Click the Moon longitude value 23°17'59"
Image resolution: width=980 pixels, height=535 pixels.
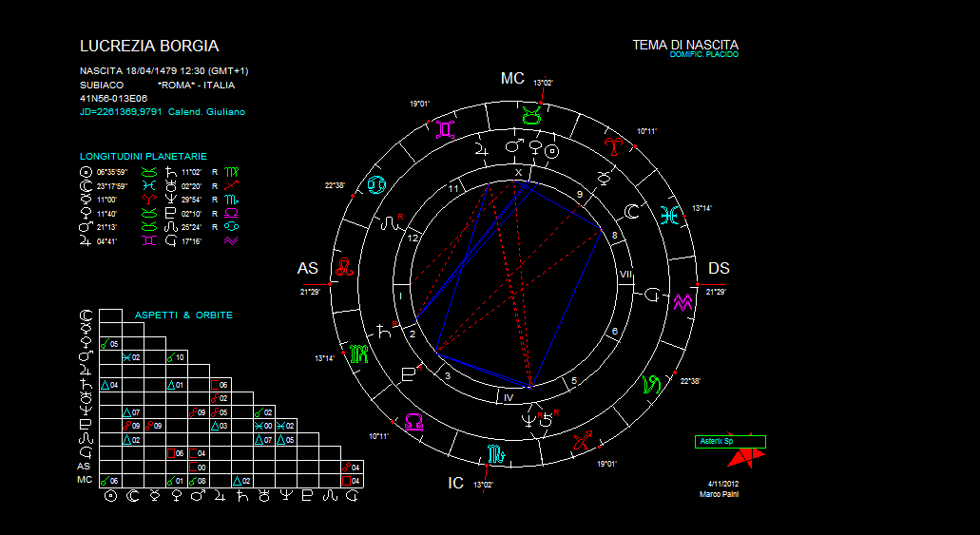[x=112, y=186]
